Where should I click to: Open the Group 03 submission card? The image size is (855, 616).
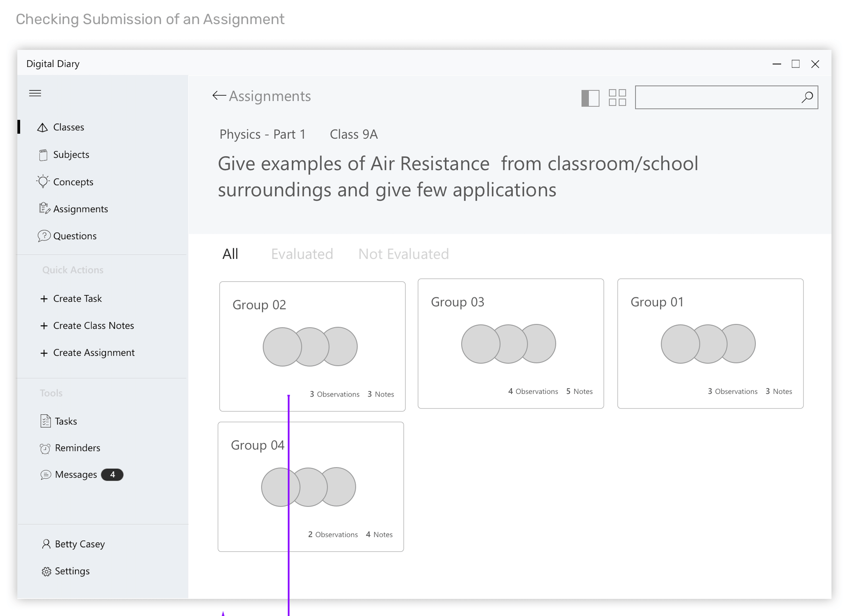pos(510,343)
